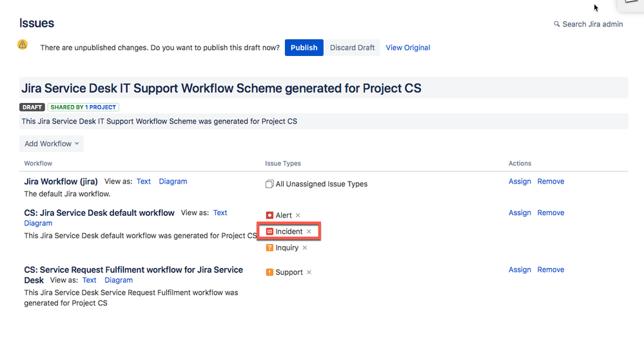Viewport: 644px width, 360px height.
Task: Click the Issue Types column header
Action: click(283, 164)
